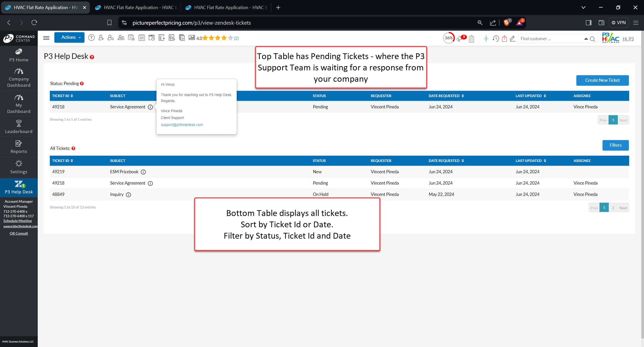Open Company Dashboard in sidebar
Image resolution: width=644 pixels, height=347 pixels.
pos(19,78)
